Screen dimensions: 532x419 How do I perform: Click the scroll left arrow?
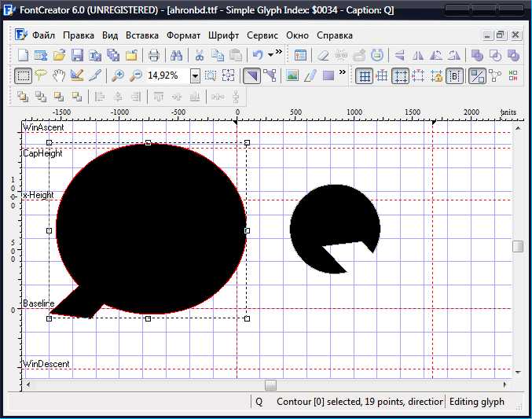tap(28, 384)
